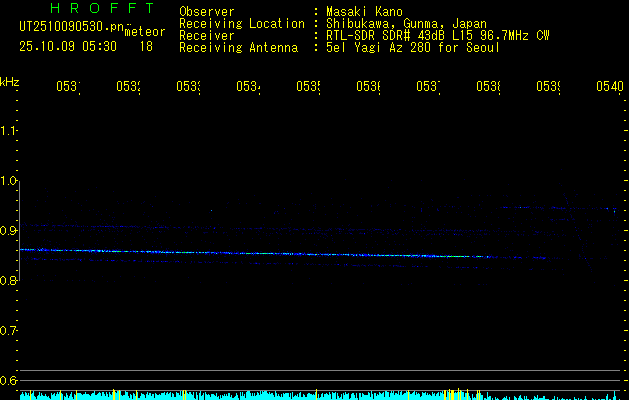629x400 pixels.
Task: Click observer name Masaki Kano
Action: pyautogui.click(x=364, y=12)
